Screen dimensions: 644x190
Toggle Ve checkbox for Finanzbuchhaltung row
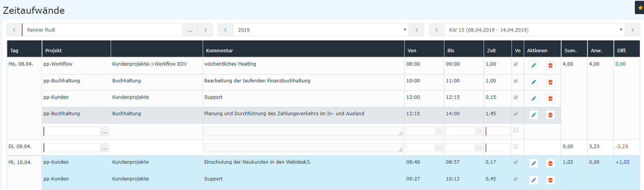(x=516, y=81)
